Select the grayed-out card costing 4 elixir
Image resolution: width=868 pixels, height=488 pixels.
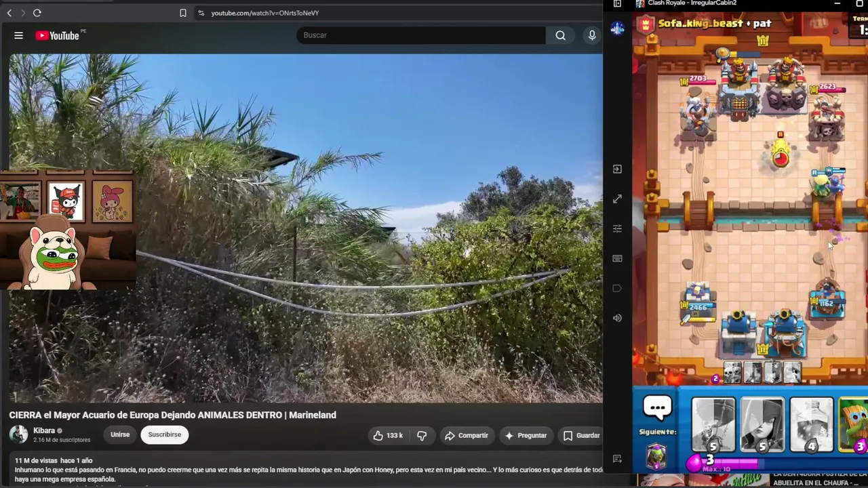point(812,425)
